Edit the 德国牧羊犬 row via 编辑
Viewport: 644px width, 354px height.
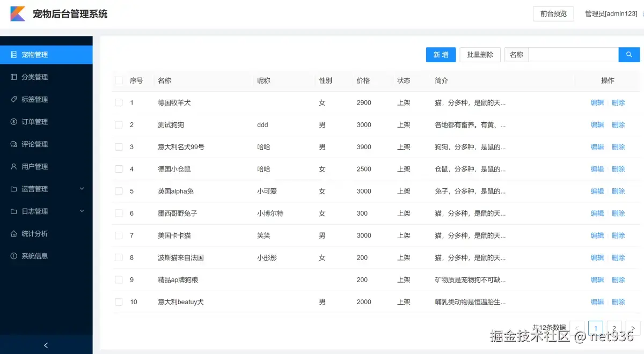[x=597, y=102]
